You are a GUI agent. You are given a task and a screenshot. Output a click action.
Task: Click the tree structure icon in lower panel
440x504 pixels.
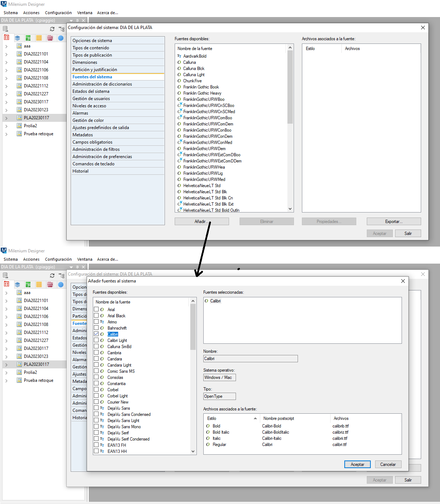[x=61, y=276]
